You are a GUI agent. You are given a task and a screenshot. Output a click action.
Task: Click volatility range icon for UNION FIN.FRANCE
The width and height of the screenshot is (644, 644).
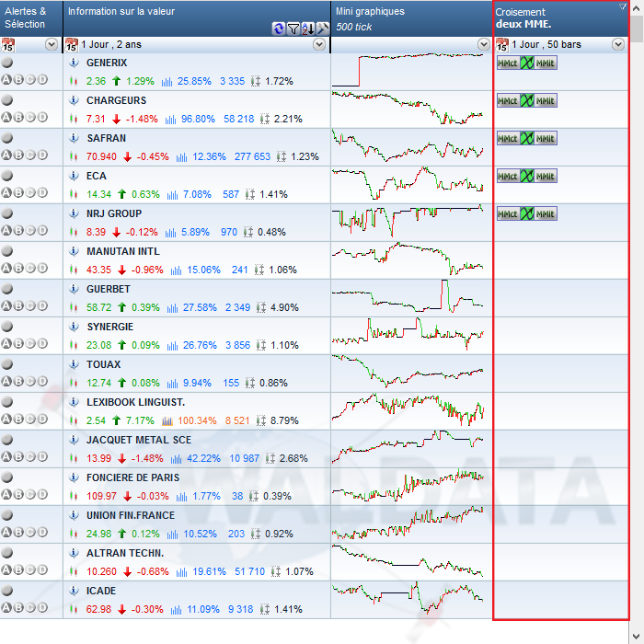256,534
